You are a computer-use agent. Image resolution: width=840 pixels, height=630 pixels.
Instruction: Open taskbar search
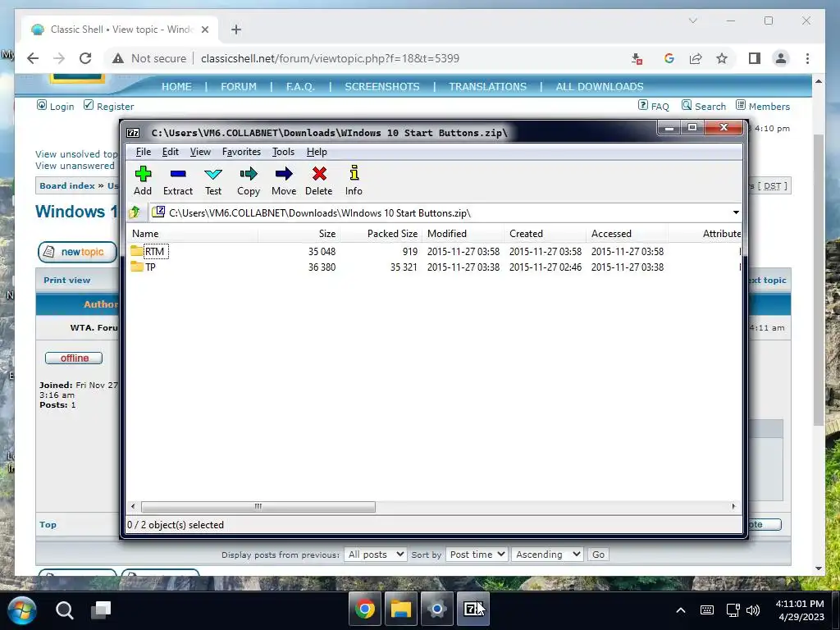pos(64,609)
